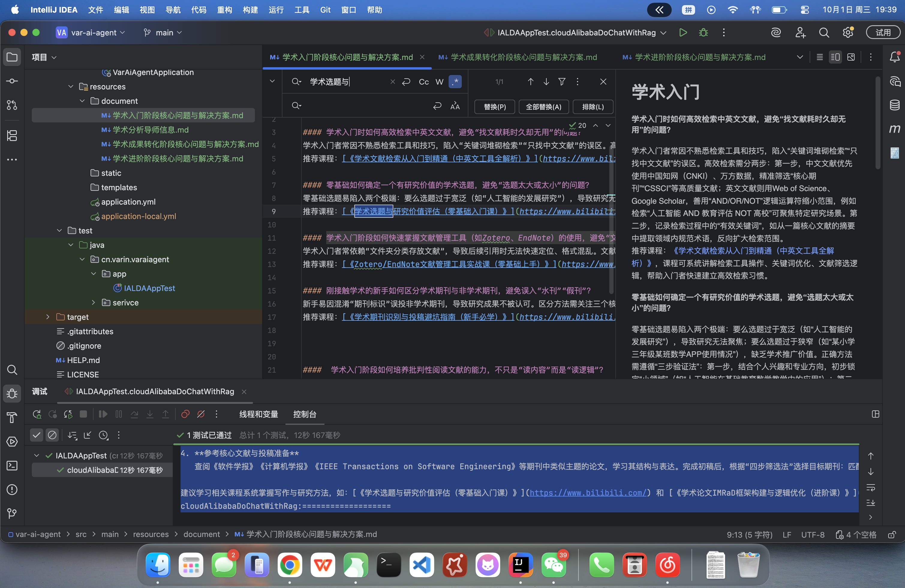
Task: Open the Database tool window on right
Action: click(x=894, y=105)
